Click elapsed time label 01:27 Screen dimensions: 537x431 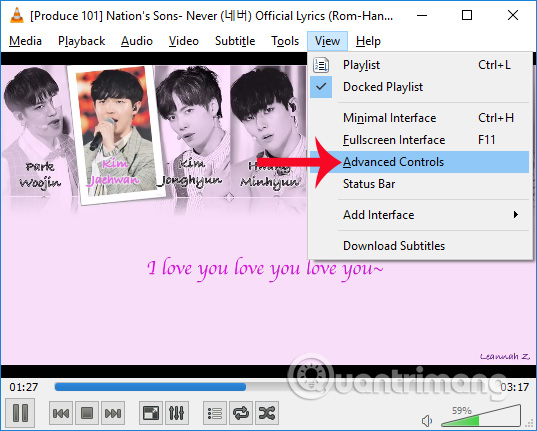(24, 387)
